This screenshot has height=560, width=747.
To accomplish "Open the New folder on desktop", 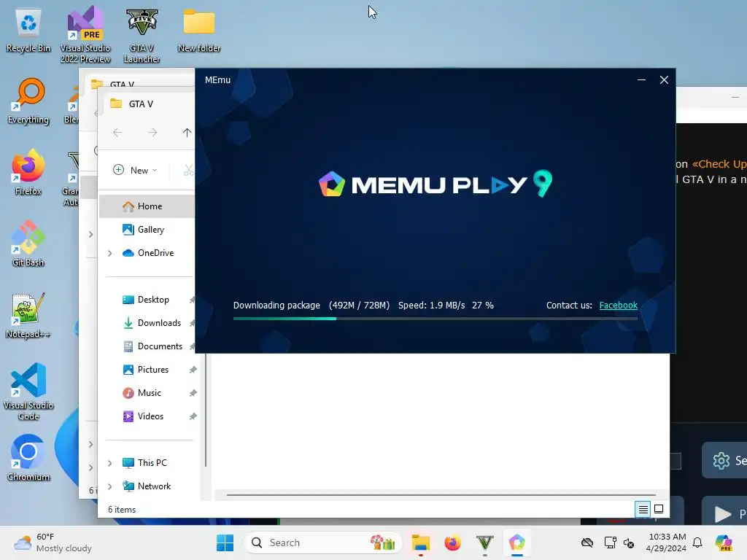I will click(198, 31).
